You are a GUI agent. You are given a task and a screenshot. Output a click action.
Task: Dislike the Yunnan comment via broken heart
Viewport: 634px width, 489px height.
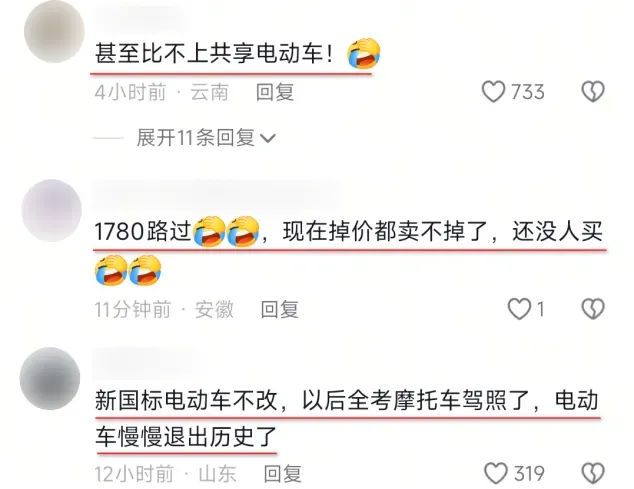(x=593, y=91)
